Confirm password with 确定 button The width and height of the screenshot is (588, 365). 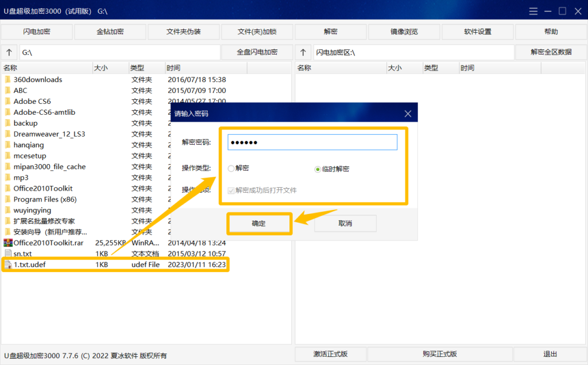coord(259,223)
